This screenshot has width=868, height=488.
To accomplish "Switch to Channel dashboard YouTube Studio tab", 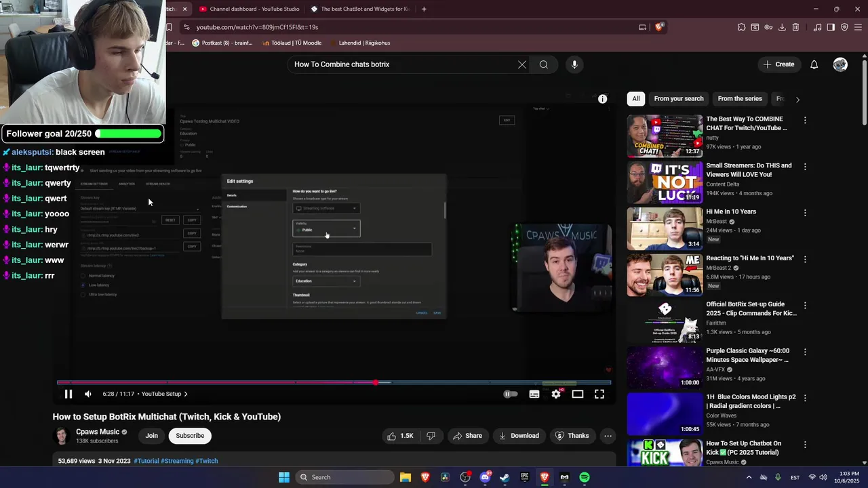I will point(249,9).
